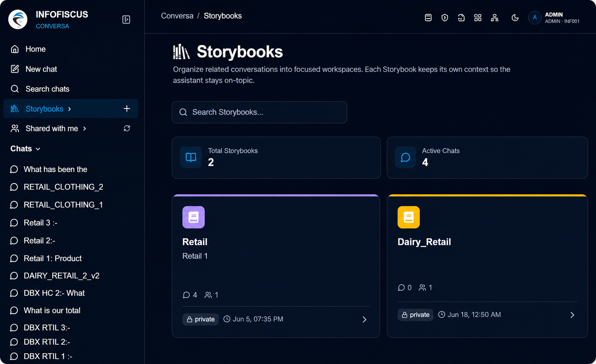Click the Active Chats stat card

[x=487, y=157]
